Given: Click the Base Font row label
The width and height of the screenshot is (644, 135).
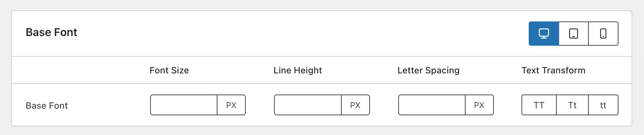Looking at the screenshot, I should click(47, 106).
